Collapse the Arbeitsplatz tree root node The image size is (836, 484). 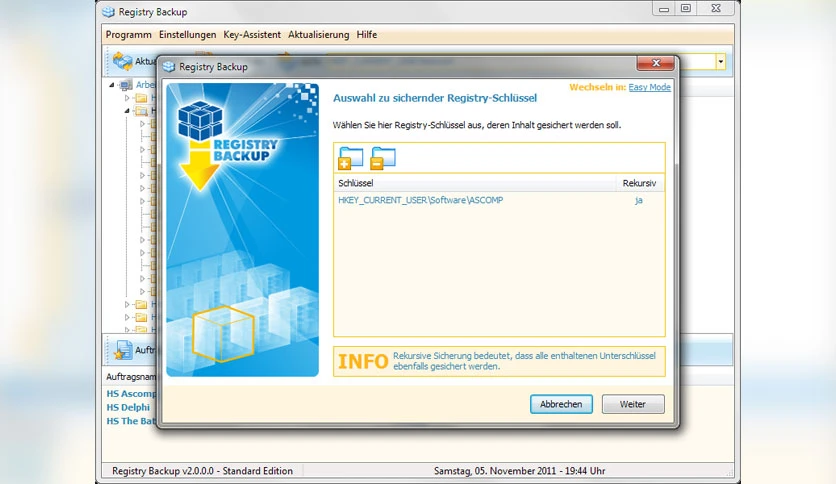[112, 85]
